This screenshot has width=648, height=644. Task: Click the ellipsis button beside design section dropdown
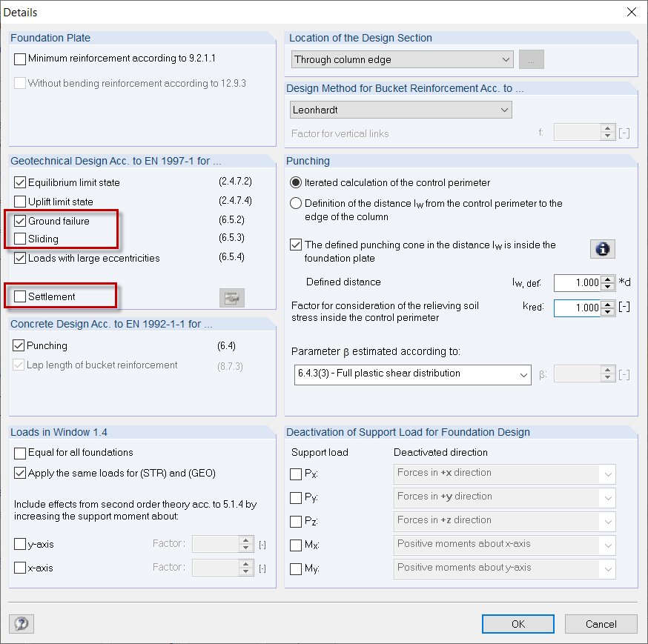click(x=531, y=59)
